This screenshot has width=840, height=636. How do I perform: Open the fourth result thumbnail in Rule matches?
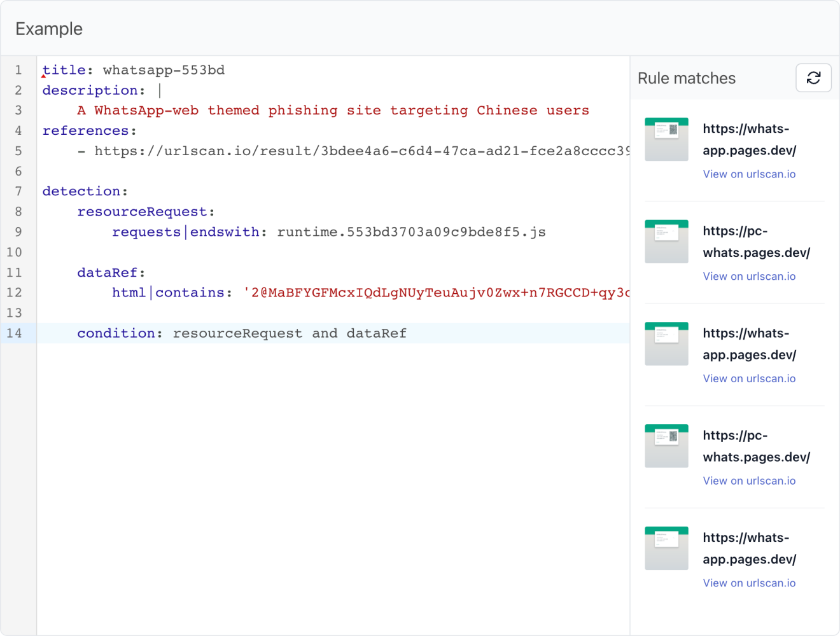click(666, 446)
